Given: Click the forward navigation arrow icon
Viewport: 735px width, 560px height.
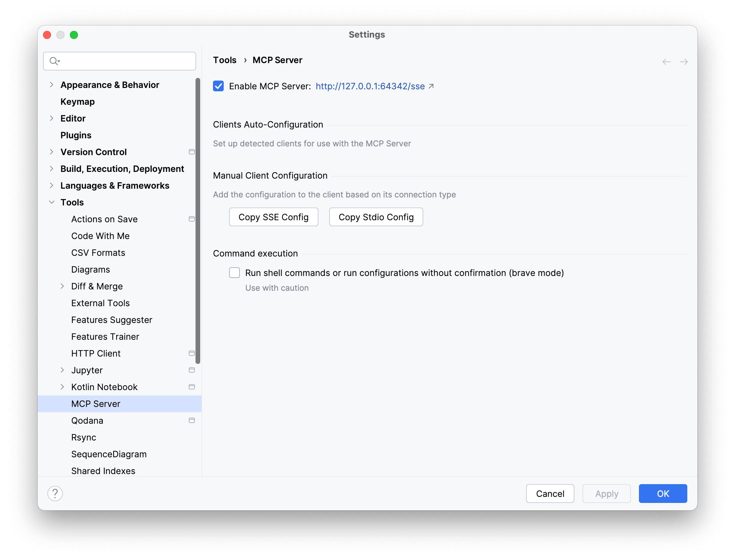Looking at the screenshot, I should [x=684, y=62].
